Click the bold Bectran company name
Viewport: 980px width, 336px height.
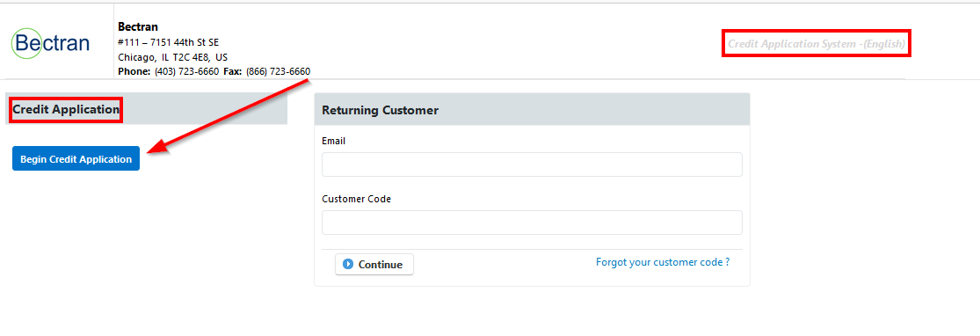(138, 27)
